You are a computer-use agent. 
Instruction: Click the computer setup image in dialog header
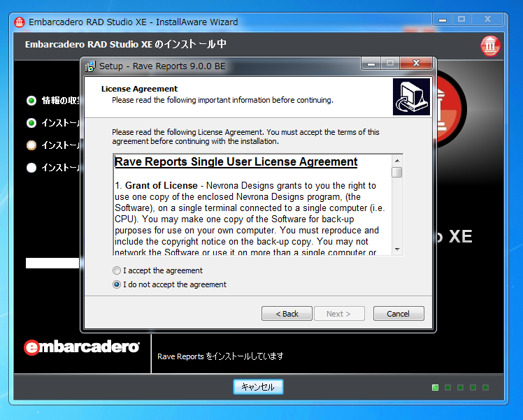click(x=411, y=96)
